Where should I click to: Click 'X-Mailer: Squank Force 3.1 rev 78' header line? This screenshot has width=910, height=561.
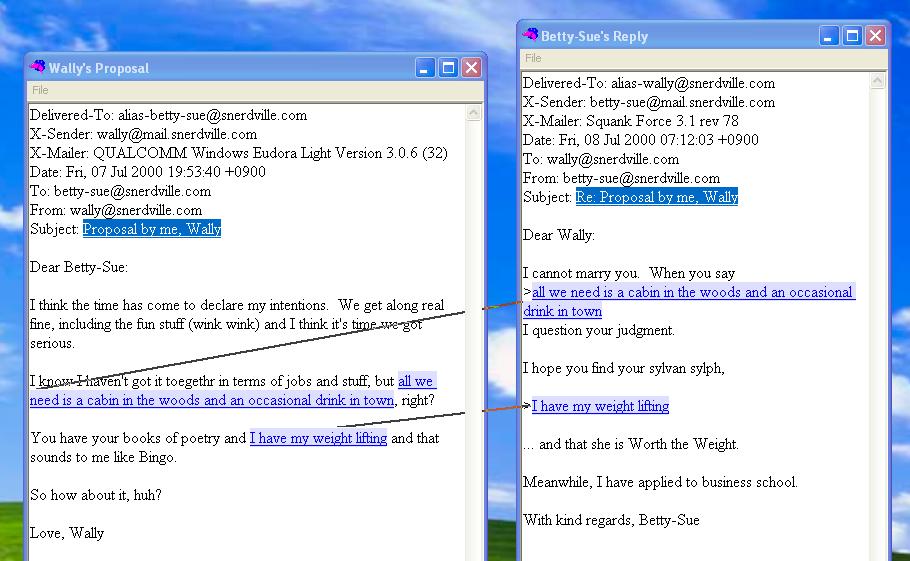point(631,121)
